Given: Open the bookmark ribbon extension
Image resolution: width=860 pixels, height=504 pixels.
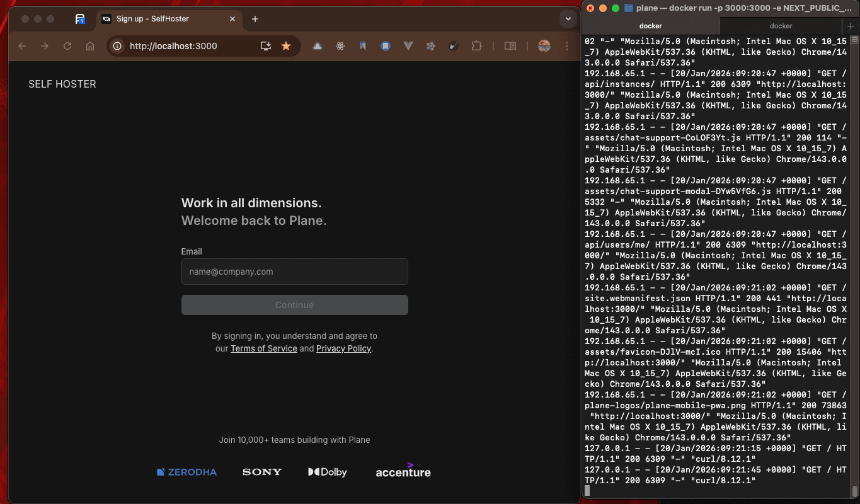Looking at the screenshot, I should click(363, 46).
